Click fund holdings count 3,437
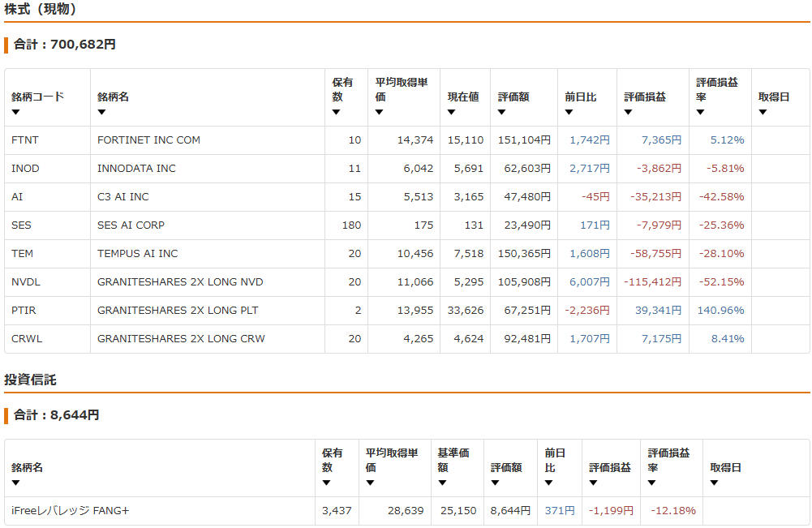Screen dimensions: 812x528 tap(337, 511)
